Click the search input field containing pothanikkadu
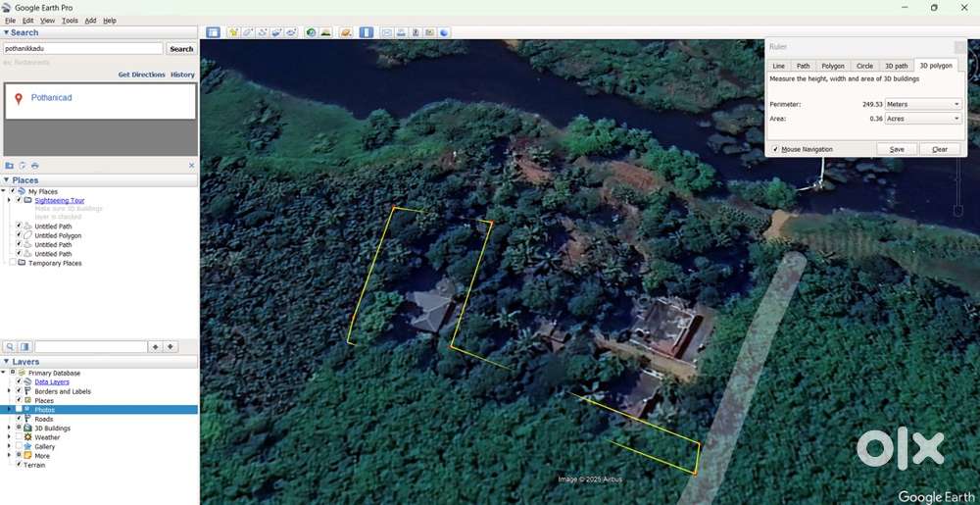Screen dimensions: 980x505 tap(82, 48)
